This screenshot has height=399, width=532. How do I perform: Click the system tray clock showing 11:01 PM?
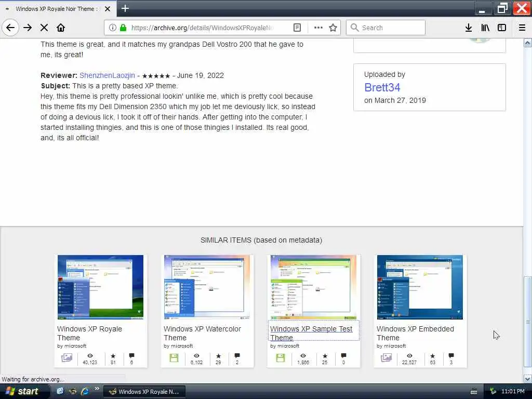(513, 391)
